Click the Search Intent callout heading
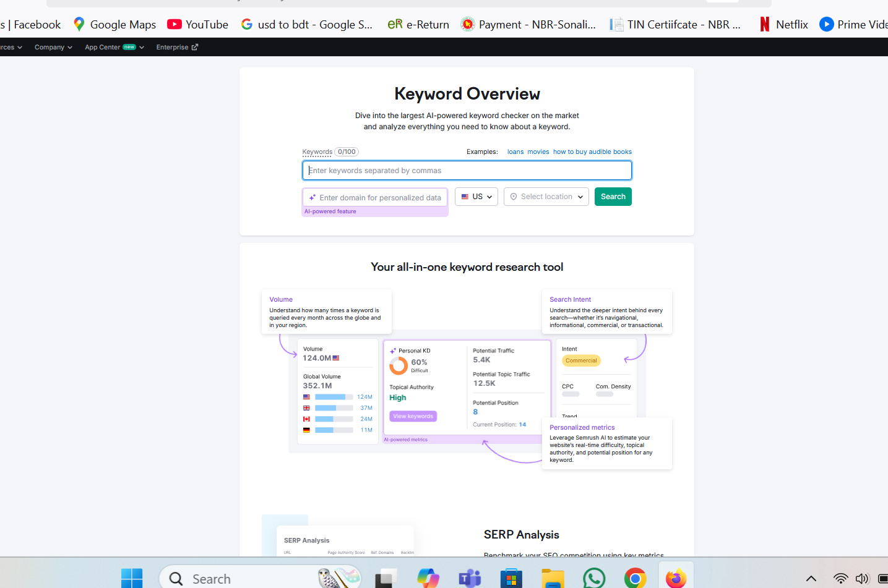 570,299
